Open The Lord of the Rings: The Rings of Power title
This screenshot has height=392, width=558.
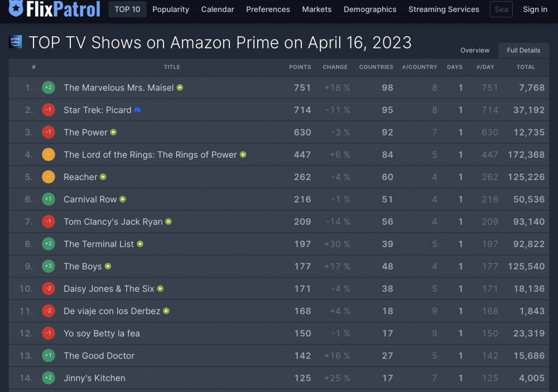pyautogui.click(x=150, y=155)
